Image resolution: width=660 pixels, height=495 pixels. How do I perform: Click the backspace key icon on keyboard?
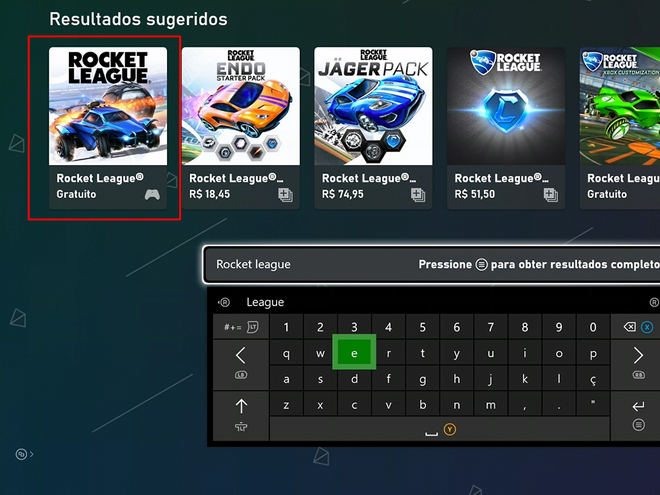tap(630, 327)
